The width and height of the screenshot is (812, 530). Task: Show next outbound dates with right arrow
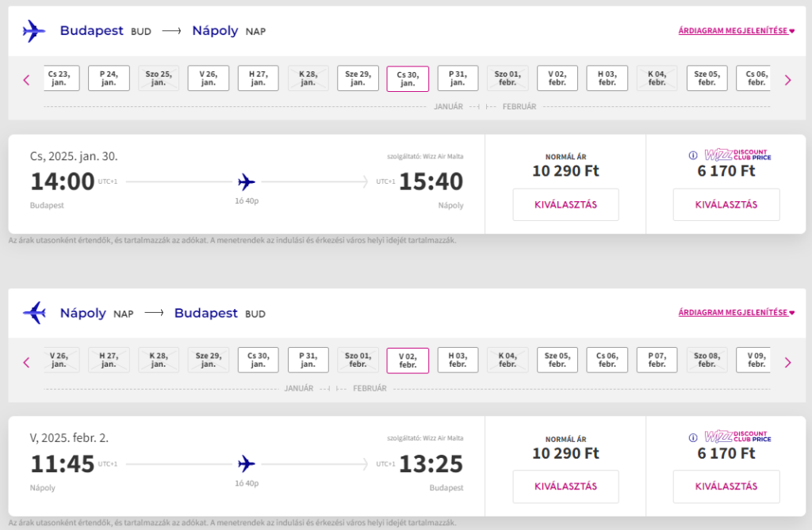(787, 80)
